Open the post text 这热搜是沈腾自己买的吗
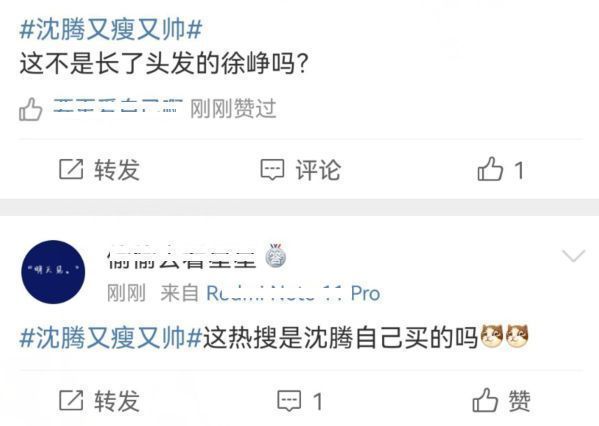Viewport: 599px width, 426px height. (340, 338)
